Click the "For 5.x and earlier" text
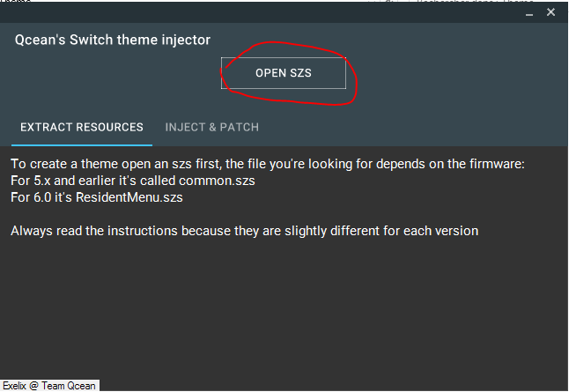 click(x=66, y=181)
